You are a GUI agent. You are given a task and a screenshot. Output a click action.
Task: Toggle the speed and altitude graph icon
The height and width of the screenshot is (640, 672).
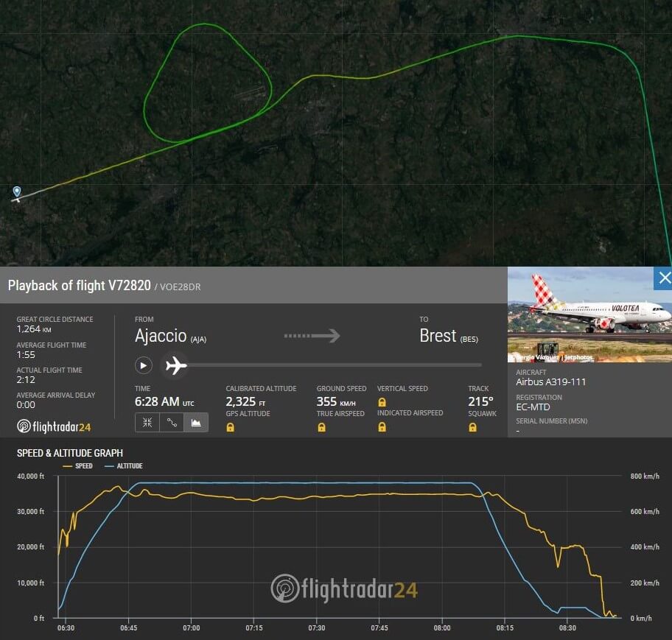(x=196, y=423)
